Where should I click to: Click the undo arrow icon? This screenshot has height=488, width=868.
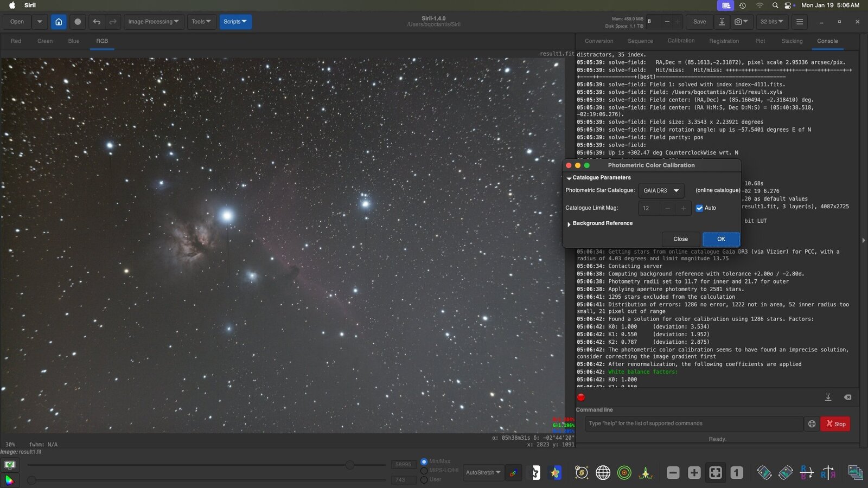(x=97, y=22)
